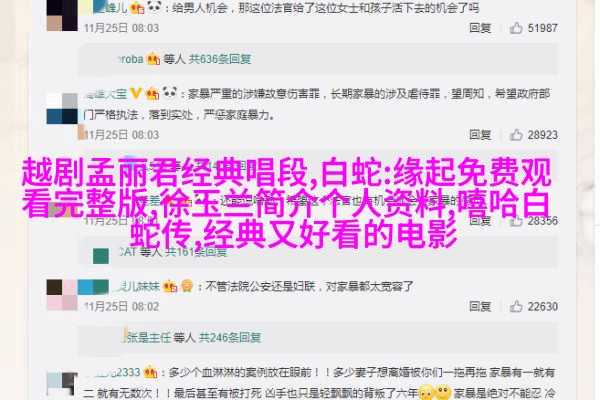Viewport: 600px width, 400px height.
Task: Click thumbs-up icon beside 28923
Action: point(516,135)
